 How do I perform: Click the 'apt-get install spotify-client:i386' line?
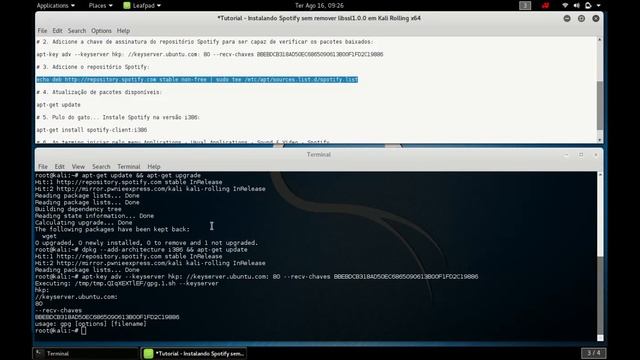tap(92, 130)
